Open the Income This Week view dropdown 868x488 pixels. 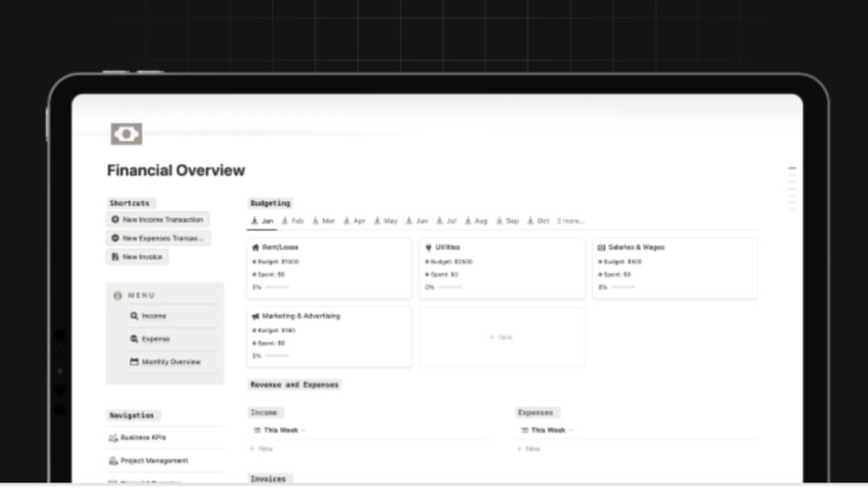[279, 430]
